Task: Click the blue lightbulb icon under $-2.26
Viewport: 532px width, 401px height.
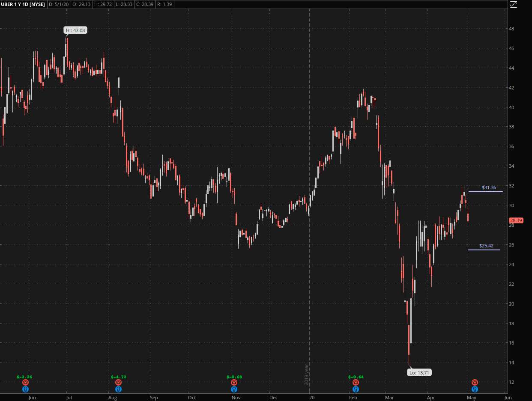Action: tap(25, 389)
